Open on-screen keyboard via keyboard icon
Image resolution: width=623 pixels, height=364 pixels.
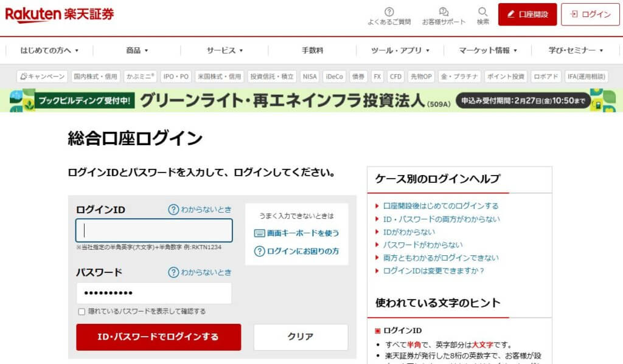coord(259,233)
